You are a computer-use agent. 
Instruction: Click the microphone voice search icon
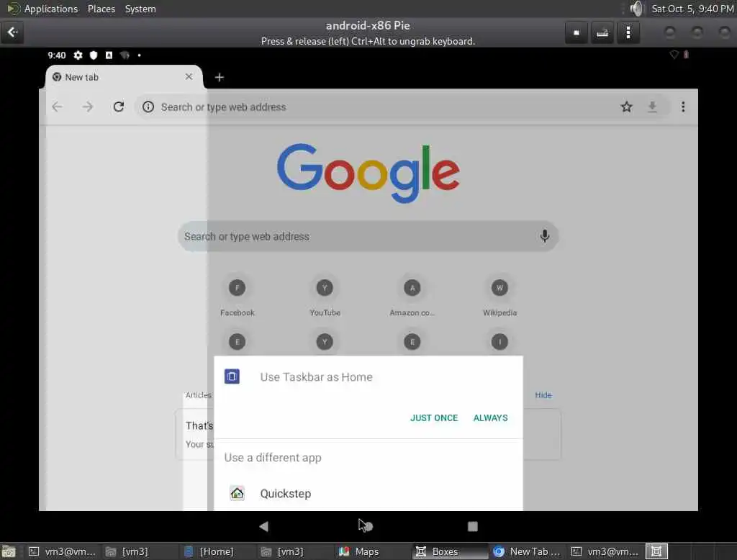tap(544, 236)
